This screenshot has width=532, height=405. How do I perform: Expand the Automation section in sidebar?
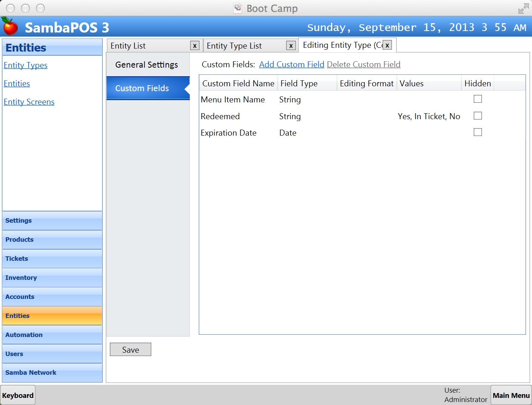pos(24,335)
